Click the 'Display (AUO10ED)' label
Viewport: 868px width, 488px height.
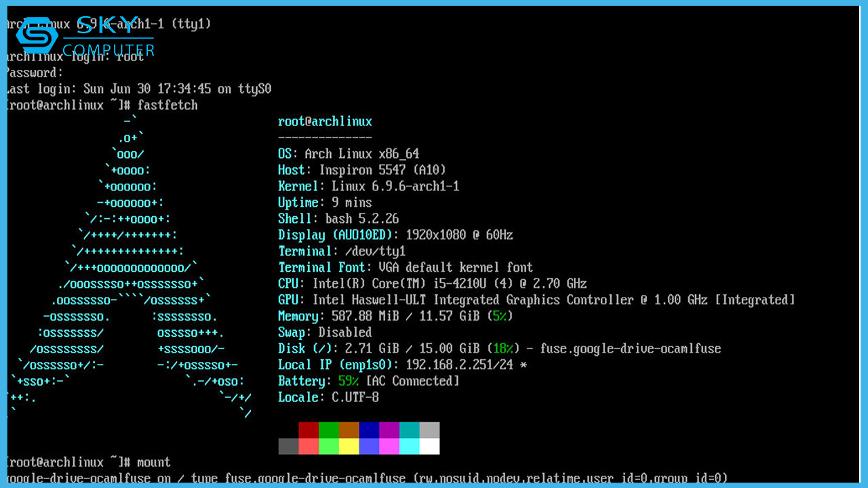click(x=336, y=235)
